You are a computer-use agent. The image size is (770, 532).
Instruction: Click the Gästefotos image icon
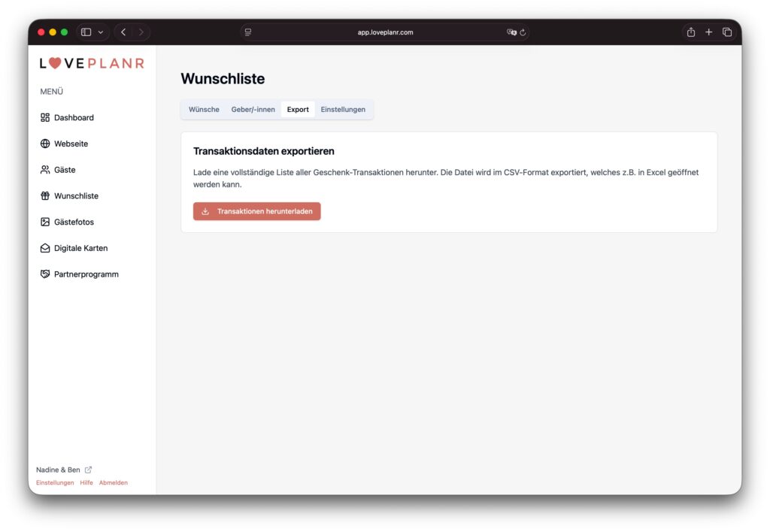[x=45, y=222]
